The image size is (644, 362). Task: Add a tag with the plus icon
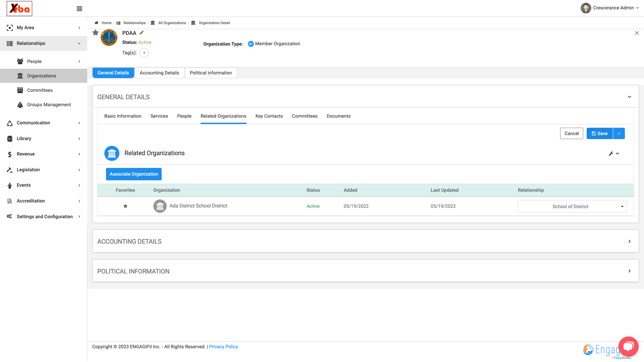(144, 53)
